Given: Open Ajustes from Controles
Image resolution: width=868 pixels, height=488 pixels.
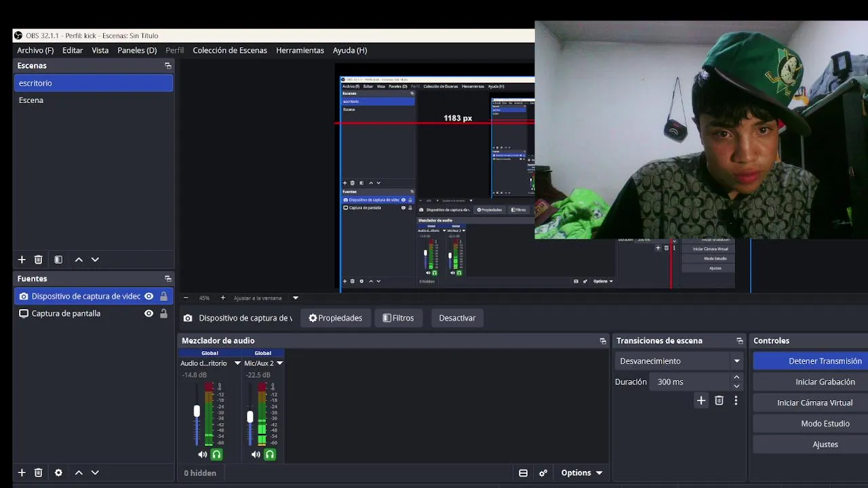Looking at the screenshot, I should 810,445.
